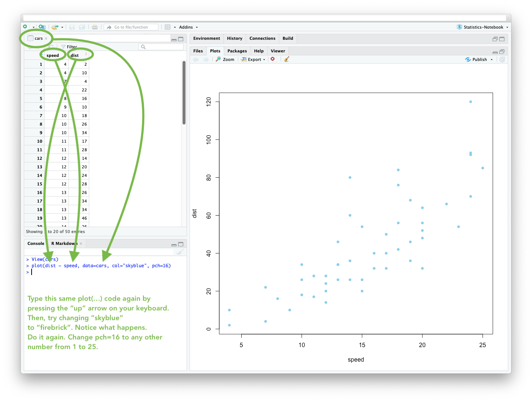Toggle sort order on the dist column
Image resolution: width=532 pixels, height=401 pixels.
(x=86, y=55)
